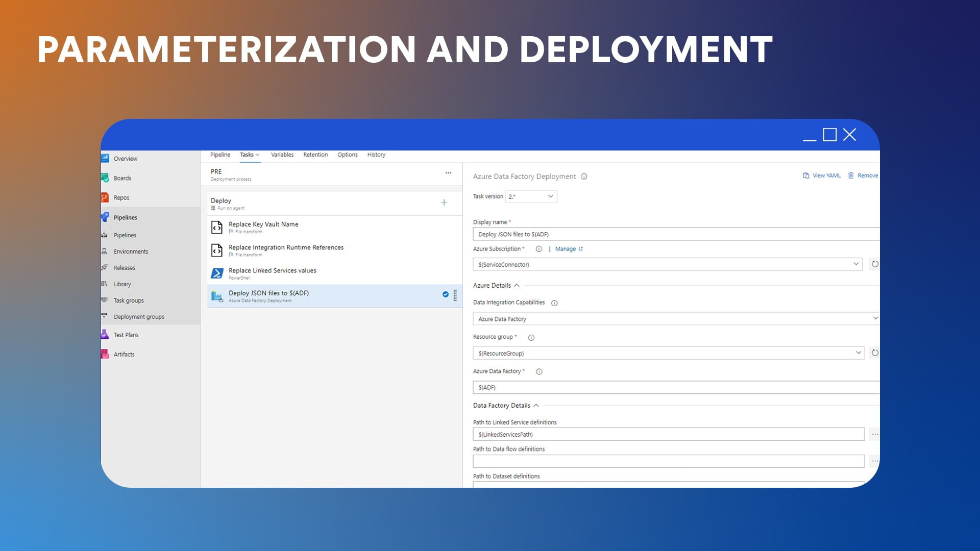Image resolution: width=980 pixels, height=551 pixels.
Task: Open the Artifacts section icon
Action: [105, 354]
